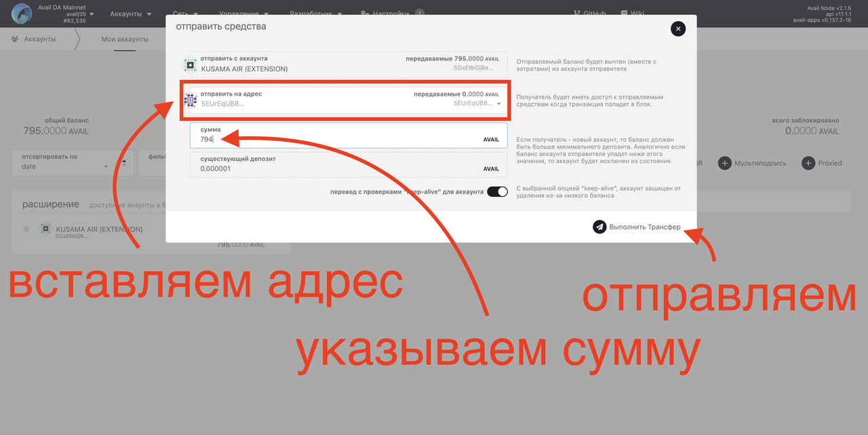Click the Аккаунты breadcrumb

34,39
